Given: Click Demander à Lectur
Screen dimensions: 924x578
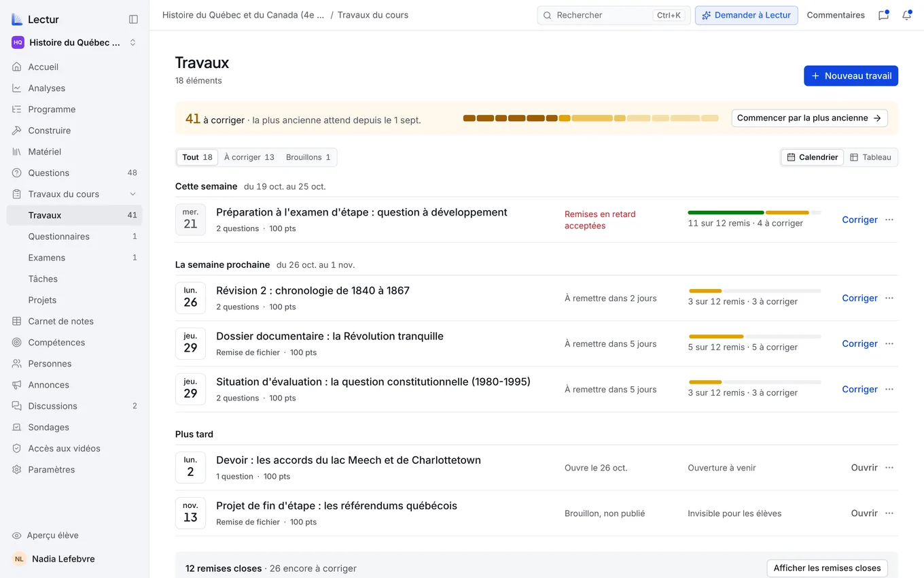Looking at the screenshot, I should click(746, 15).
